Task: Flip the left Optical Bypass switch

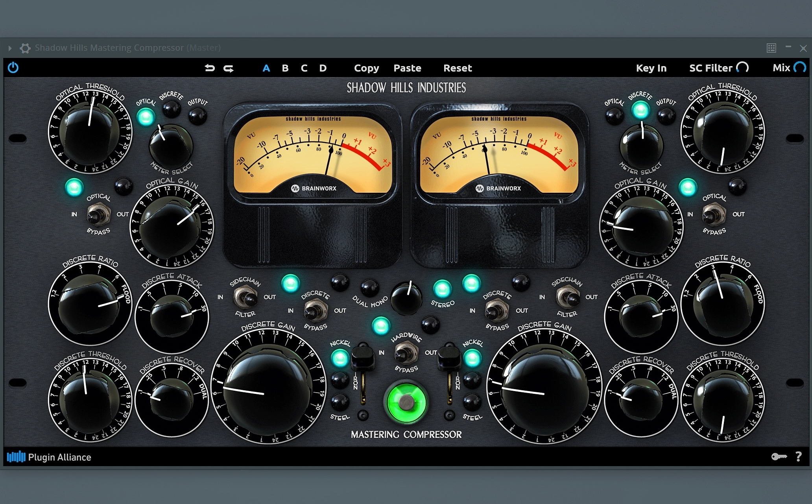Action: 98,215
